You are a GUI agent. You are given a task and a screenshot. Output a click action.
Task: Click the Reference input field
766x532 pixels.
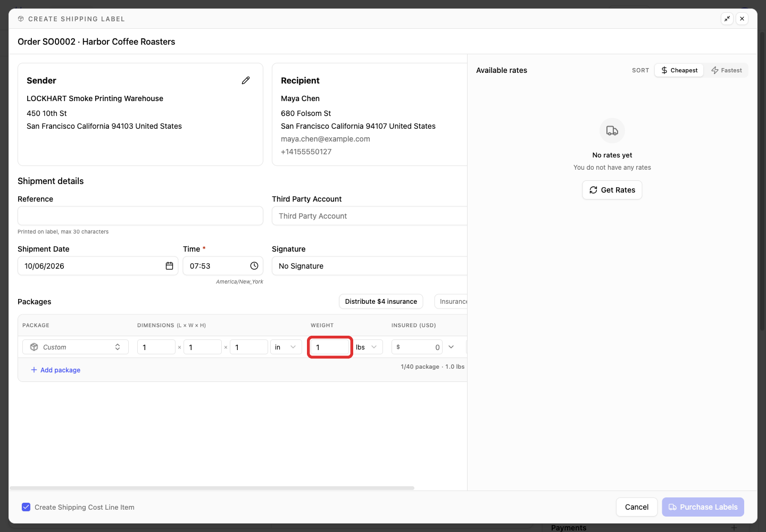click(140, 216)
